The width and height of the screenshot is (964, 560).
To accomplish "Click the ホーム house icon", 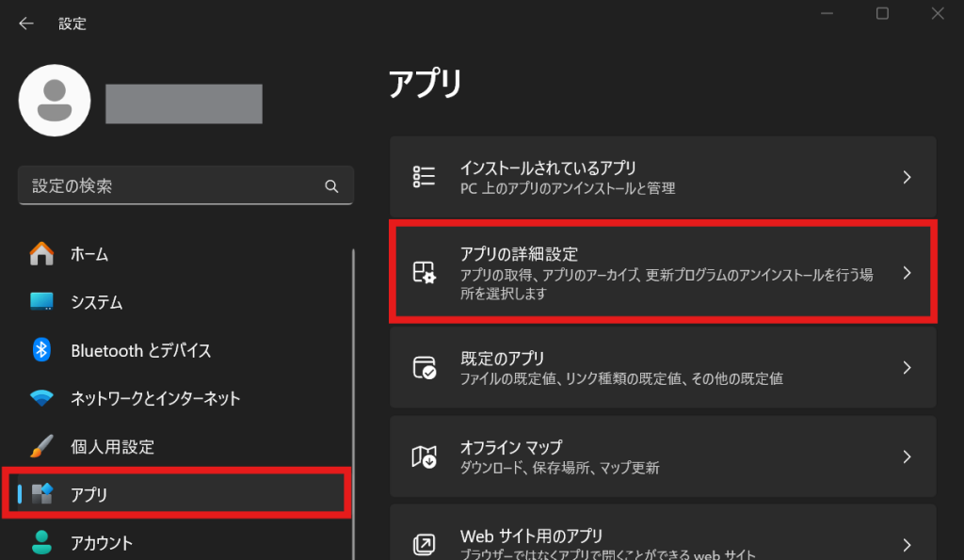I will pyautogui.click(x=41, y=253).
